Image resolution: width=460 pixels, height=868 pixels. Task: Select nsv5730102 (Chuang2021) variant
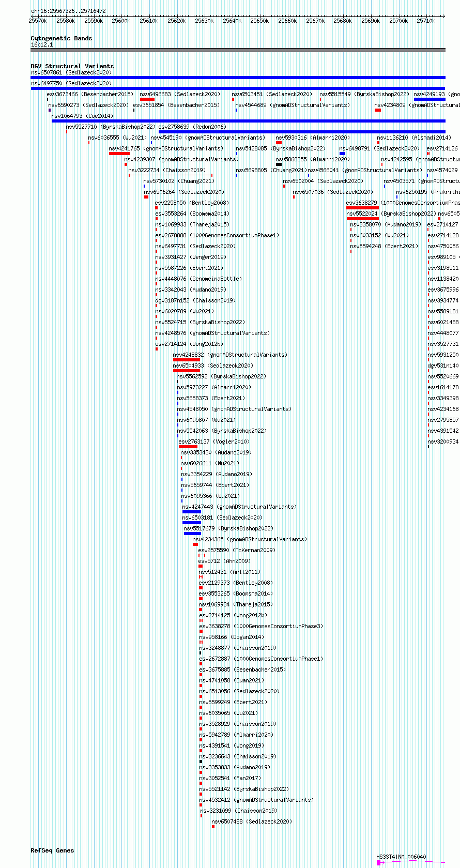[x=179, y=181]
